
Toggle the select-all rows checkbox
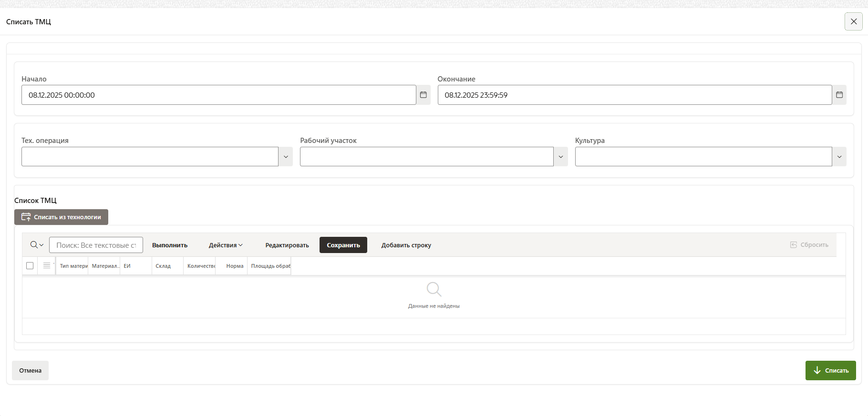click(x=30, y=266)
